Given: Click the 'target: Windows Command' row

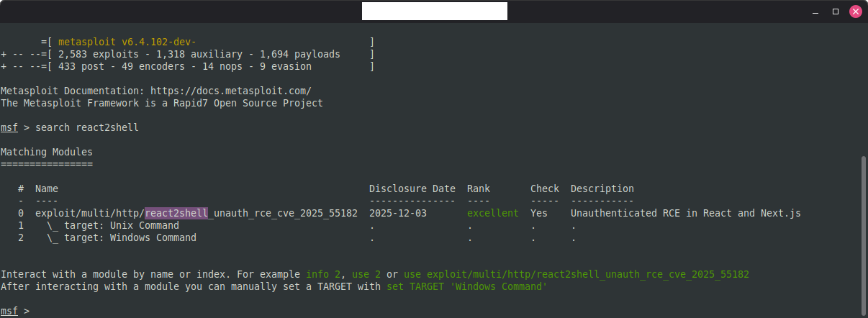Looking at the screenshot, I should (122, 237).
